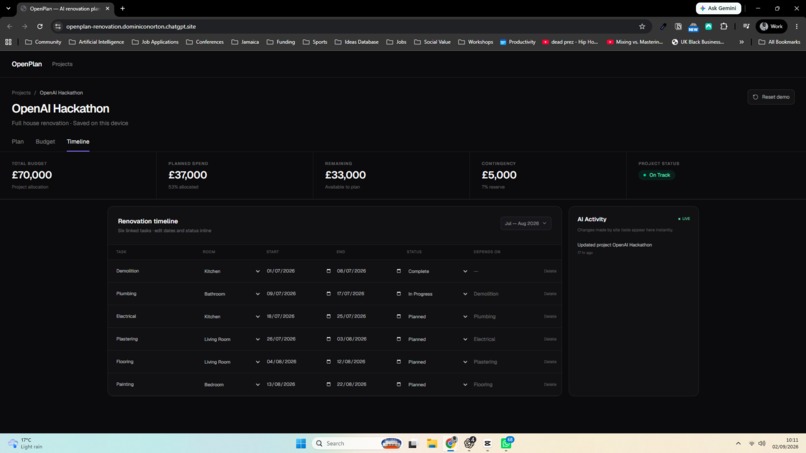This screenshot has height=453, width=806.
Task: Click the green house extension icon
Action: 708,26
